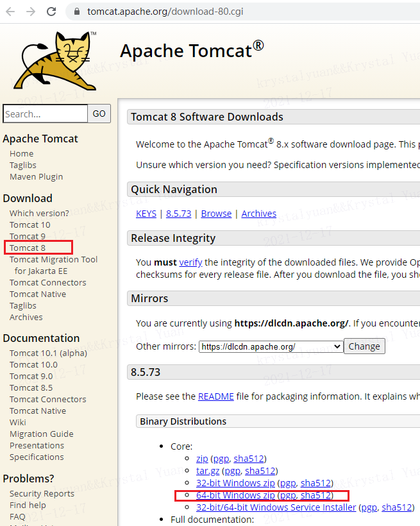Open the Presentations link

pyautogui.click(x=37, y=445)
